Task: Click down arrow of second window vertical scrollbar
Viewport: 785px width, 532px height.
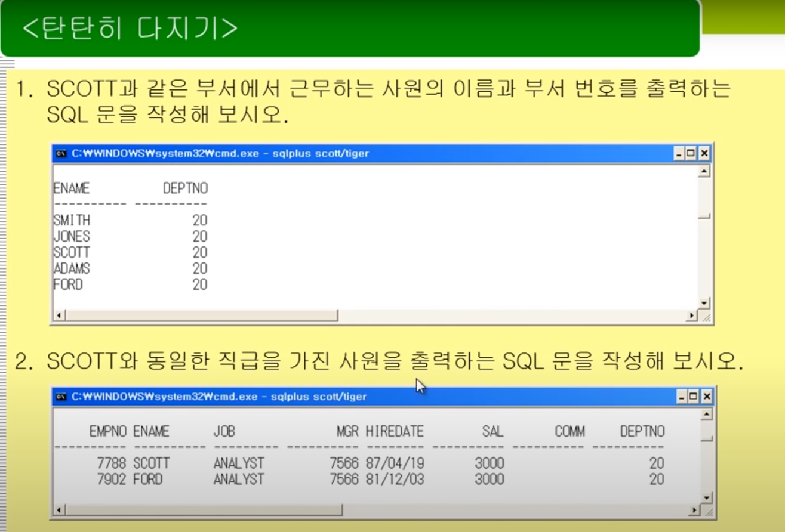Action: click(x=707, y=498)
